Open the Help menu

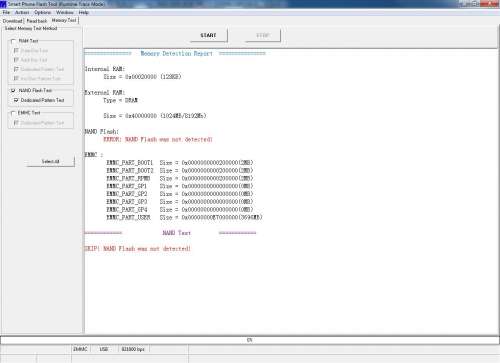click(84, 13)
